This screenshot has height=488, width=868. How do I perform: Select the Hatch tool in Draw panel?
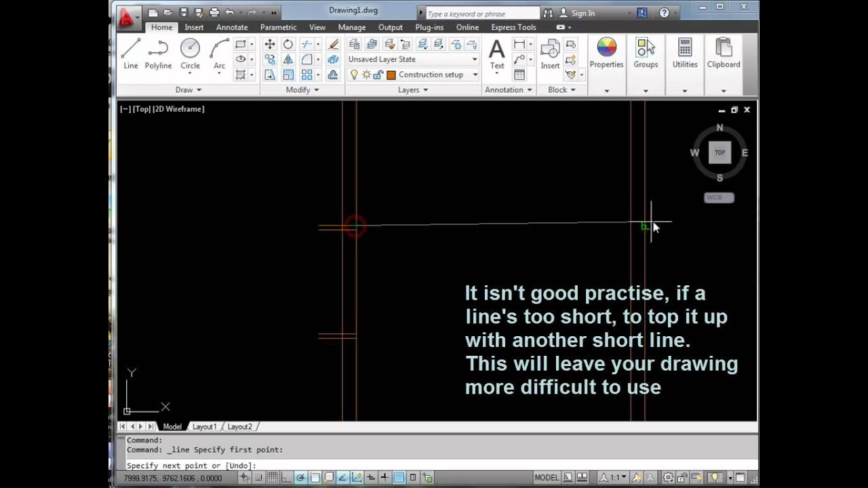coord(240,75)
